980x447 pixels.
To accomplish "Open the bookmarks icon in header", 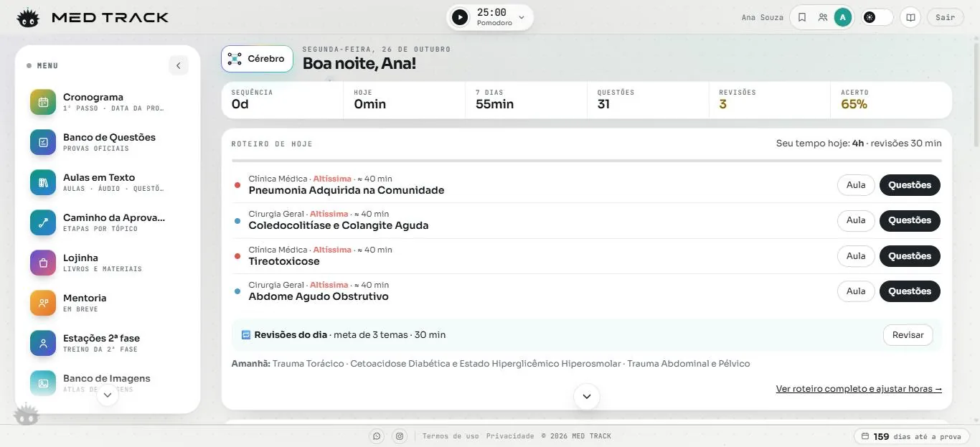I will coord(802,17).
